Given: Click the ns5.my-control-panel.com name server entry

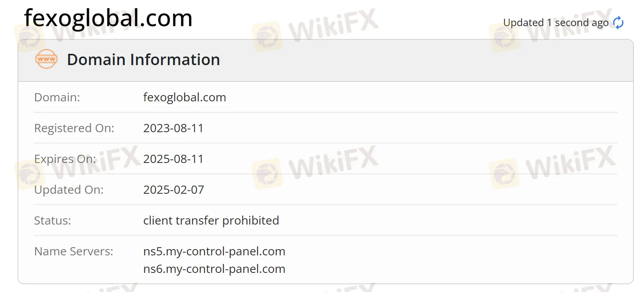Looking at the screenshot, I should pyautogui.click(x=214, y=251).
